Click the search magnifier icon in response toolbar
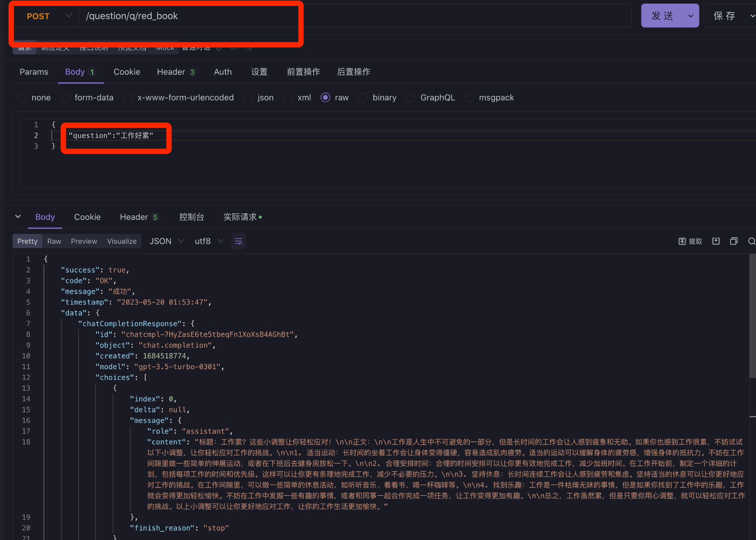756x540 pixels. (751, 241)
